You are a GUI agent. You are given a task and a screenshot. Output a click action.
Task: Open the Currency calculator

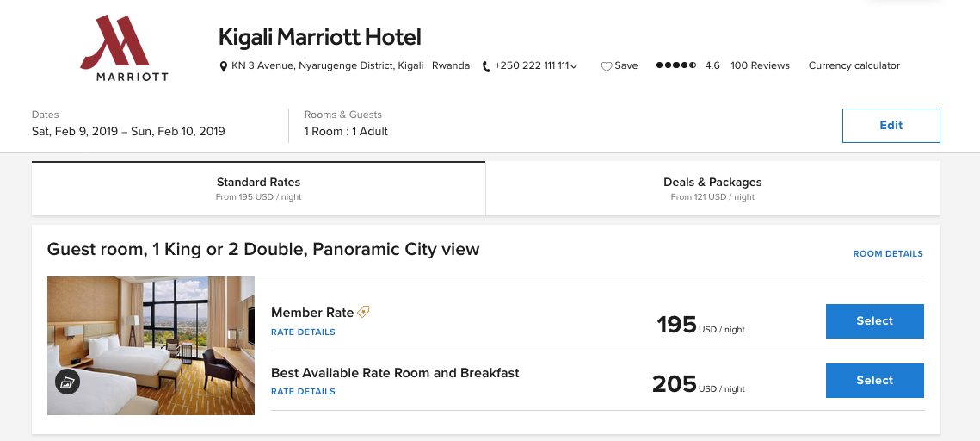854,65
